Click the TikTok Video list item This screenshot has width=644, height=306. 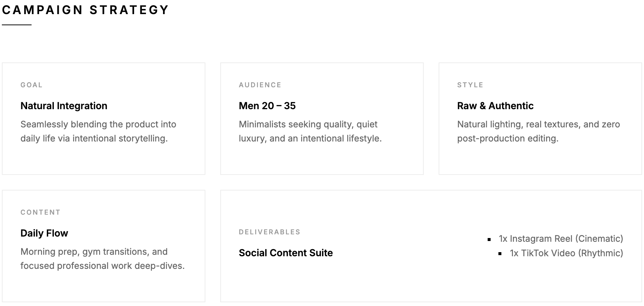(566, 253)
